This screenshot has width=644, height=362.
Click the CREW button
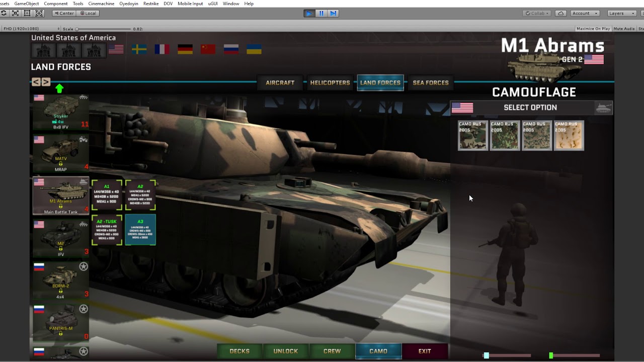[x=332, y=351]
